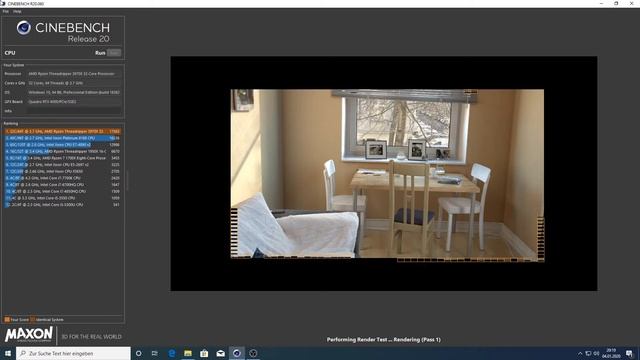This screenshot has width=640, height=360.
Task: Select the Core i5-3550 ranking row
Action: pos(62,198)
